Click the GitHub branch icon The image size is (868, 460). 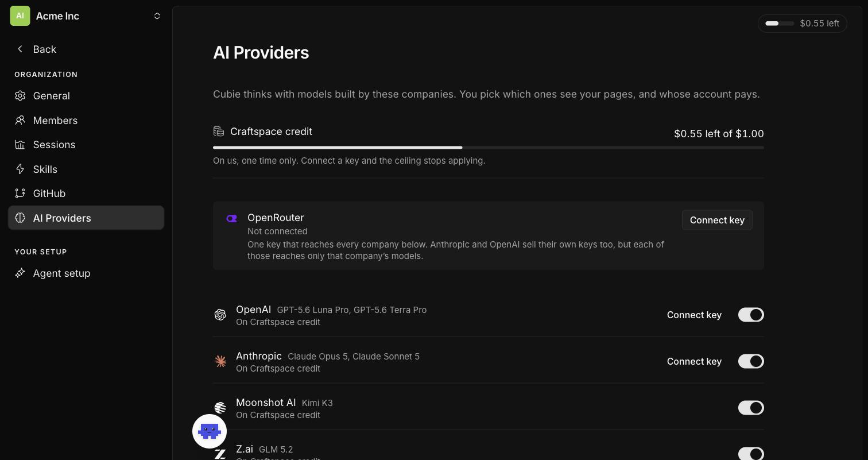coord(20,194)
